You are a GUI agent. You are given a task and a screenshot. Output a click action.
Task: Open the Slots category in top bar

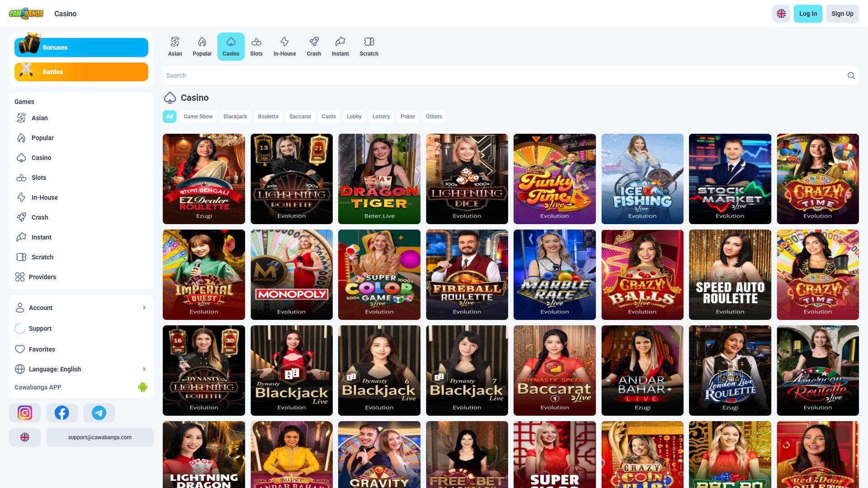[x=256, y=47]
